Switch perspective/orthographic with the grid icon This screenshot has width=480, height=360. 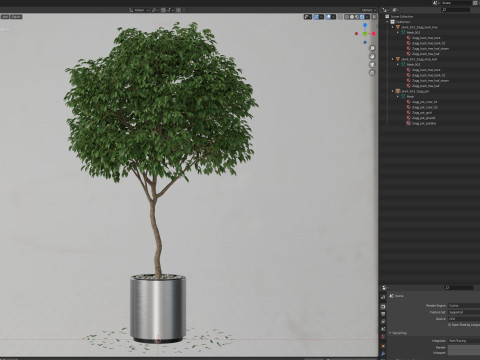tap(372, 73)
